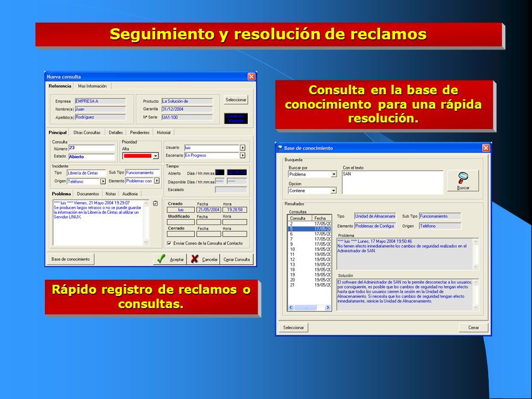Viewport: 532px width, 399px height.
Task: Click the Solución text vertical scrollbar
Action: [475, 295]
